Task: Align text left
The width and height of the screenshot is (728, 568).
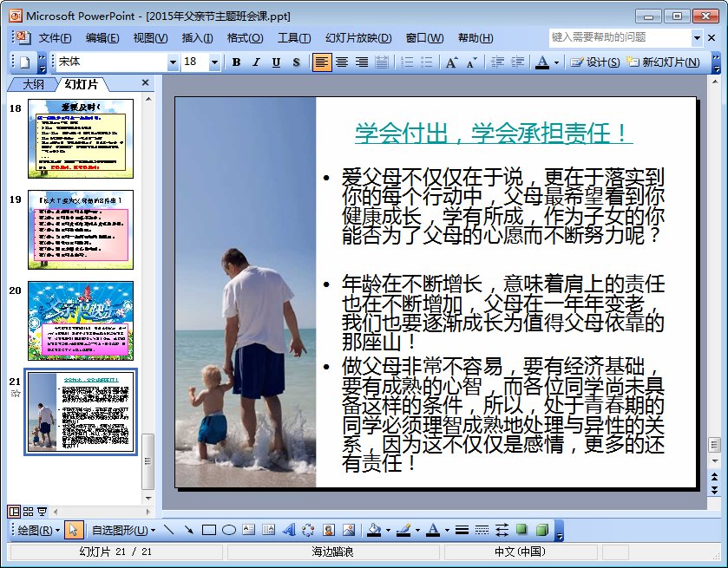Action: point(322,62)
